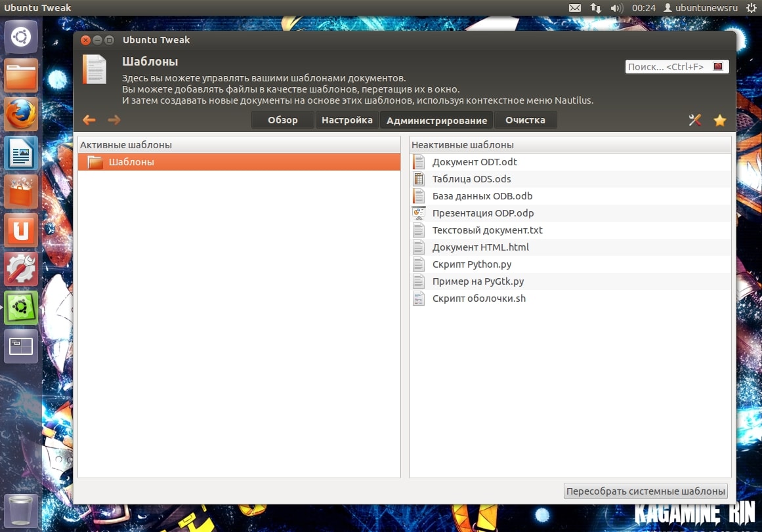The width and height of the screenshot is (762, 532).
Task: Open System Settings gear-and-wrench launcher icon
Action: (x=21, y=269)
